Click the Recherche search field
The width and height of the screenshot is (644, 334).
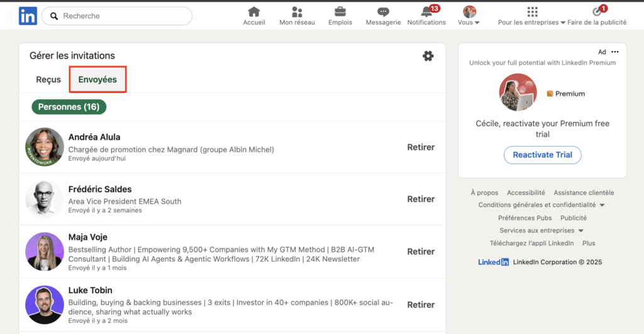click(x=116, y=16)
